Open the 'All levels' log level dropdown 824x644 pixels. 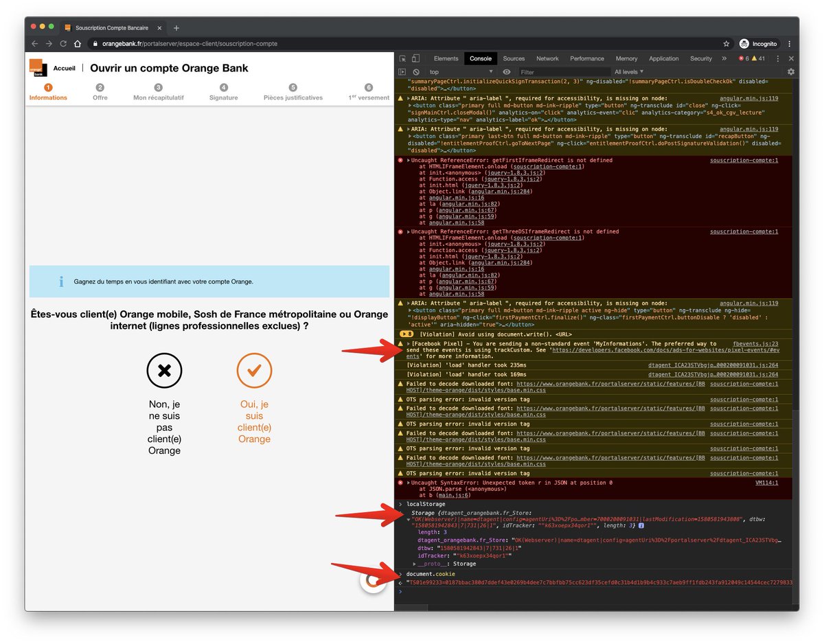[629, 72]
